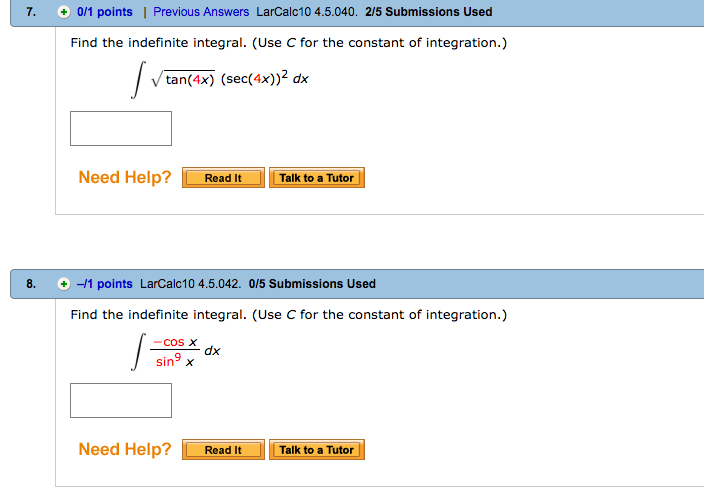
Task: Click the question number 7 label
Action: (x=31, y=12)
